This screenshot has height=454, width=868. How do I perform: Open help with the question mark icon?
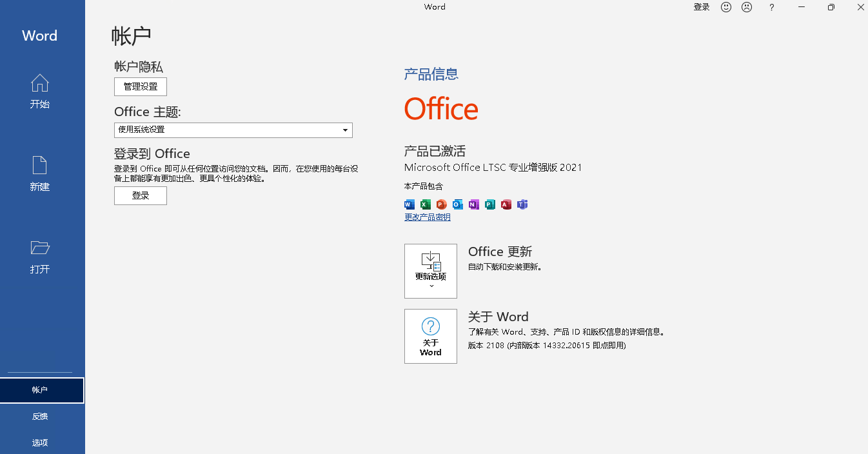772,7
